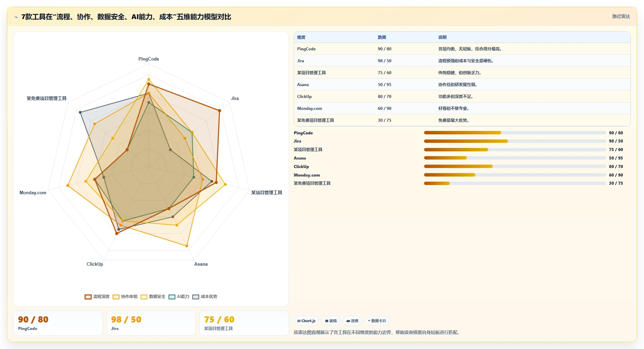This screenshot has height=349, width=644.
Task: Click the 表格 tag chip
Action: coord(331,321)
